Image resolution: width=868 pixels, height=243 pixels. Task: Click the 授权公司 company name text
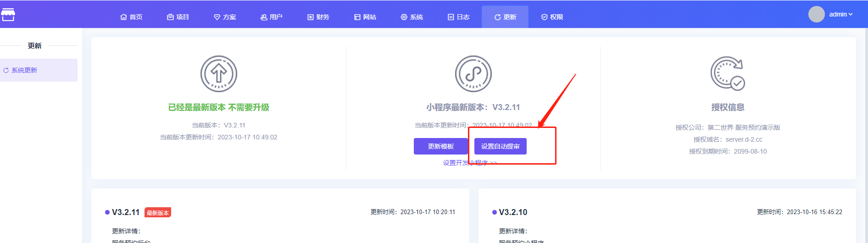728,127
